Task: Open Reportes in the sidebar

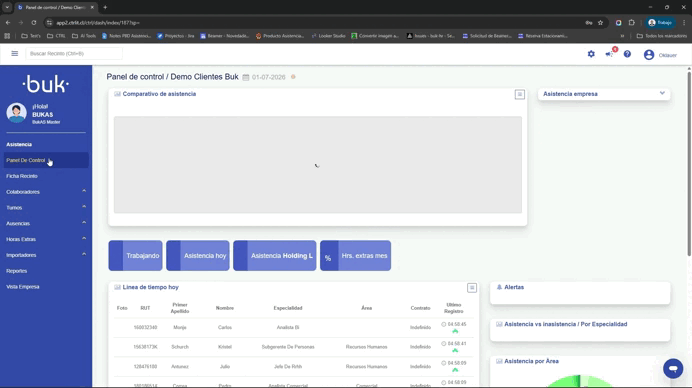Action: tap(17, 271)
